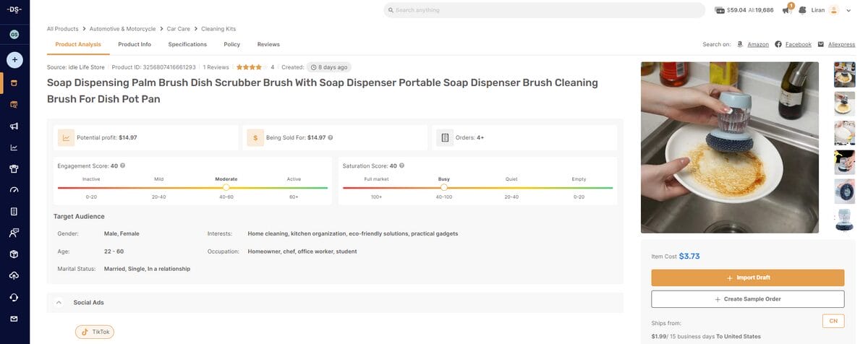Screen dimensions: 868x344
Task: Click Car Care in the breadcrumb
Action: pyautogui.click(x=178, y=29)
